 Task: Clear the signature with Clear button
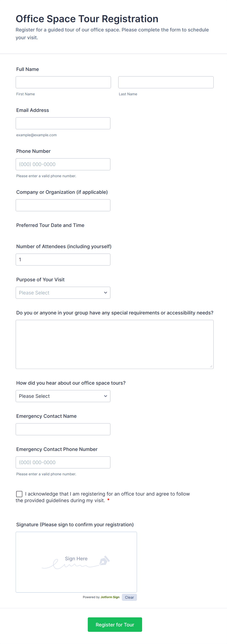click(129, 597)
